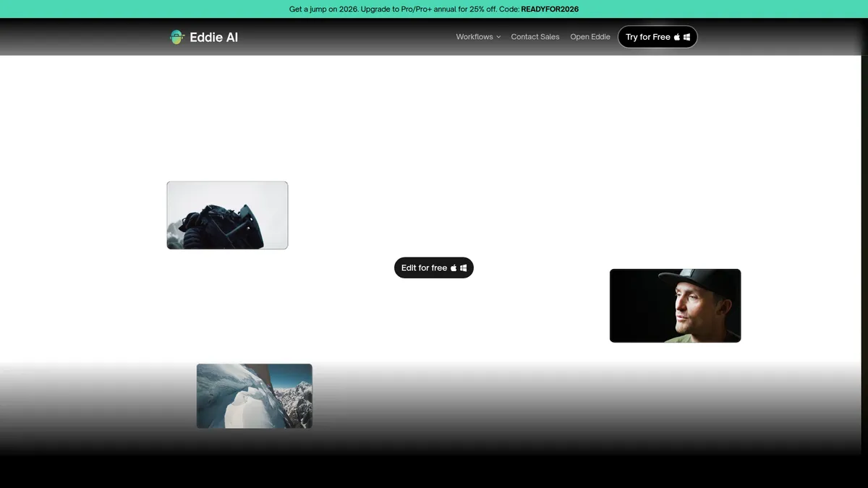Image resolution: width=868 pixels, height=488 pixels.
Task: Open the camera gear video thumbnail
Action: click(x=227, y=215)
